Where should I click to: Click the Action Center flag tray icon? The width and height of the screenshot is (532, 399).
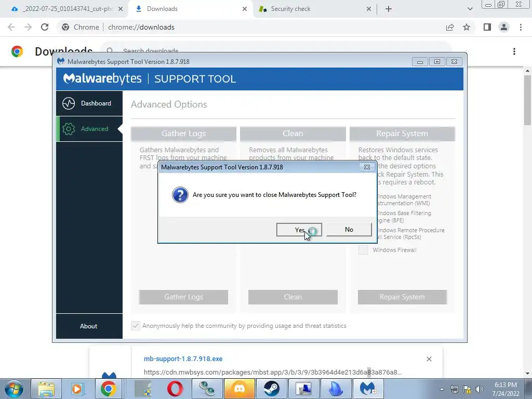(467, 389)
